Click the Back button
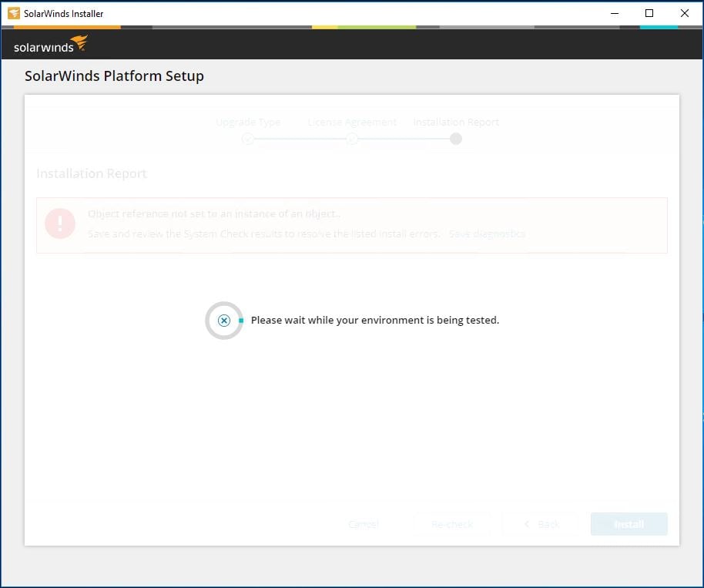The height and width of the screenshot is (588, 704). (541, 524)
